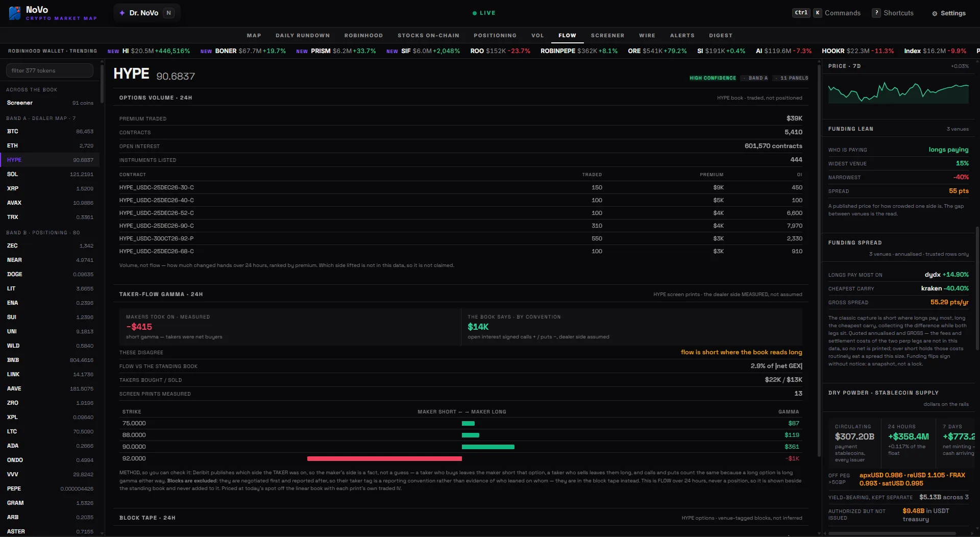The height and width of the screenshot is (537, 980).
Task: Click the kraken -40.40% cheapest carry value
Action: coord(945,288)
